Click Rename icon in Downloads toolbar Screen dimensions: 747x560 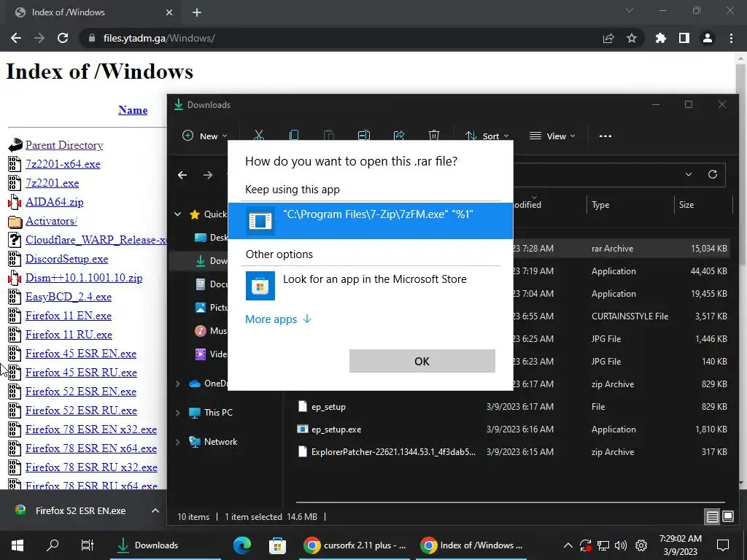[x=364, y=136]
